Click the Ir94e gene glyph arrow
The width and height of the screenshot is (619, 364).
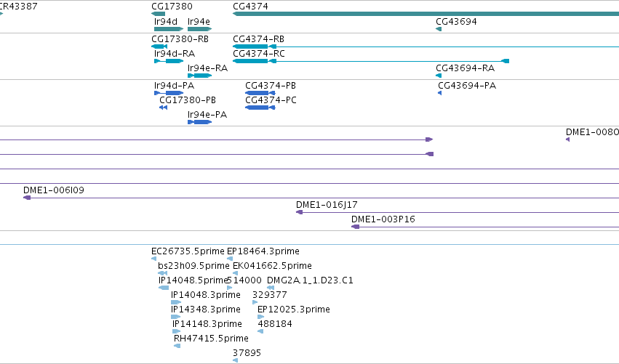[199, 29]
